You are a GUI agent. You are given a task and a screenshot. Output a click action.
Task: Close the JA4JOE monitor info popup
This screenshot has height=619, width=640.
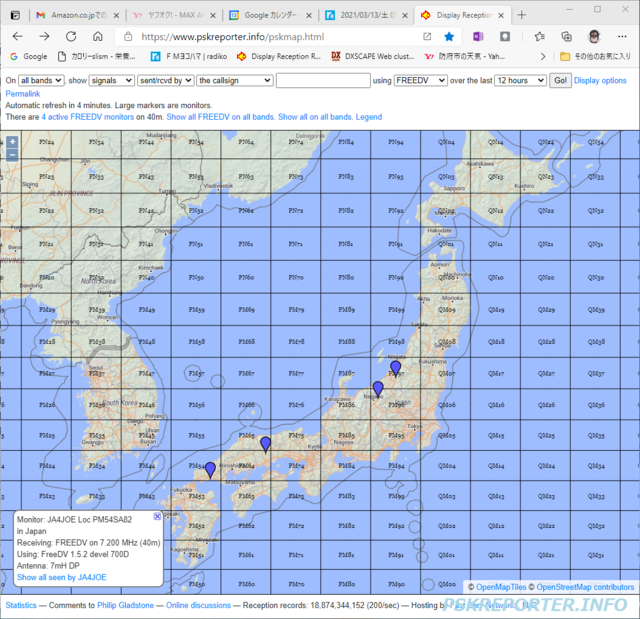click(x=157, y=517)
